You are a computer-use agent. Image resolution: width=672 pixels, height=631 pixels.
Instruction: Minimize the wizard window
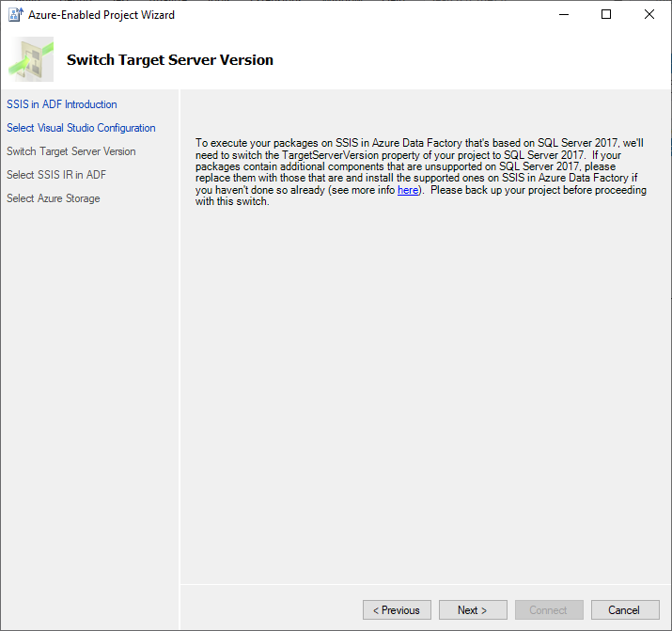pos(564,14)
